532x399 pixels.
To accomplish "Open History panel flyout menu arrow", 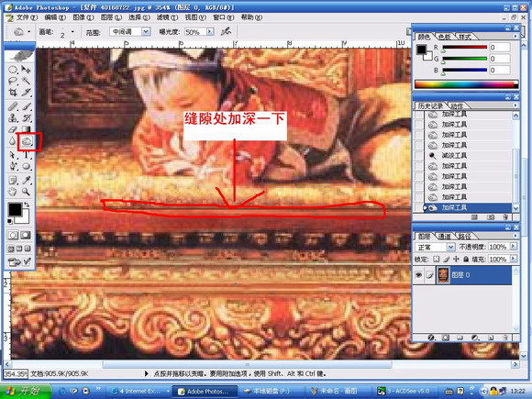I will tap(515, 105).
